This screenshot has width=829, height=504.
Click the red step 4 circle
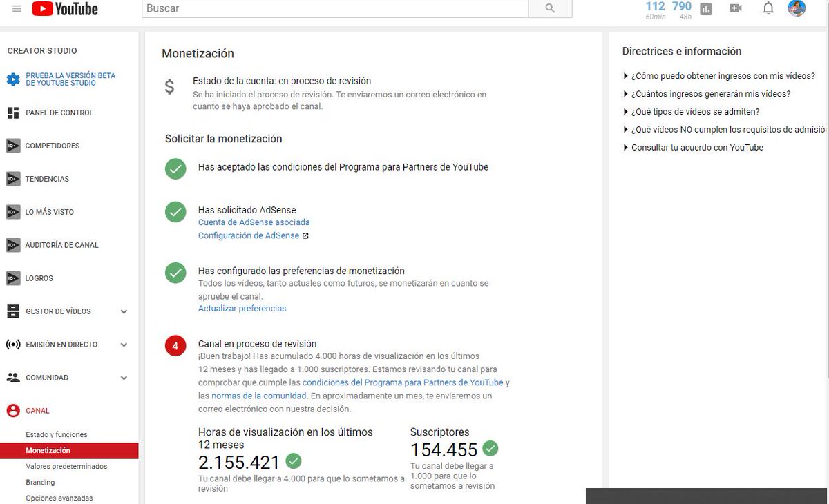(175, 346)
